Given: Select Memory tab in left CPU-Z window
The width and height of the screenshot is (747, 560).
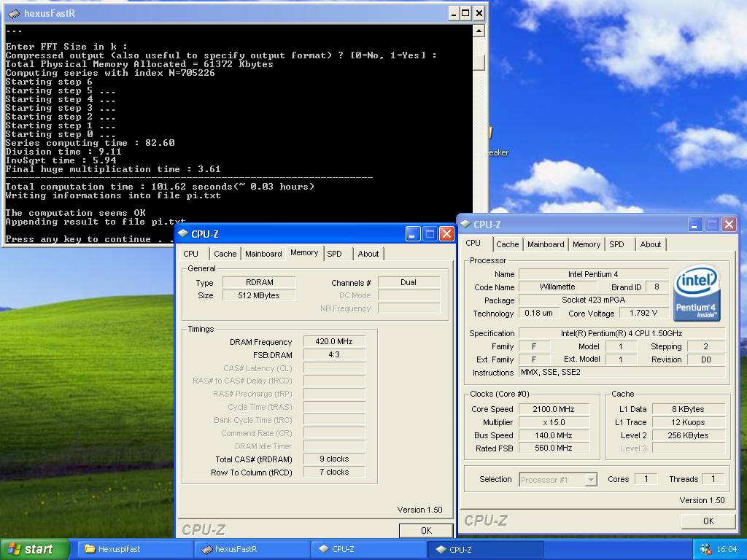Looking at the screenshot, I should (304, 253).
